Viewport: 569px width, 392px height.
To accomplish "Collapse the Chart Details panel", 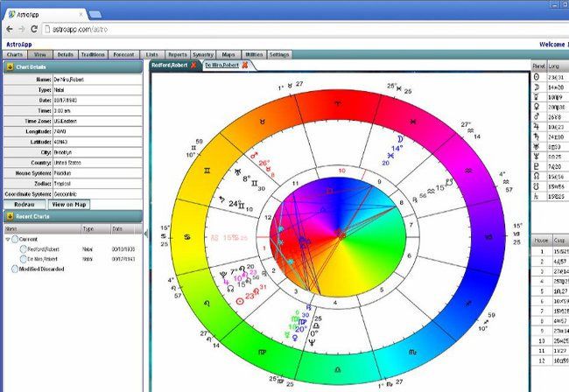I will pyautogui.click(x=9, y=66).
